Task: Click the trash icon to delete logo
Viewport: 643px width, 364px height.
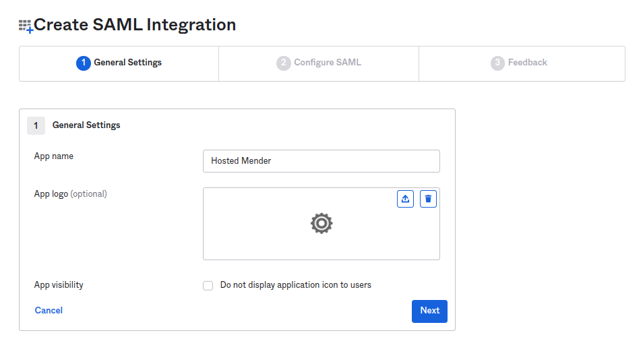Action: point(428,199)
